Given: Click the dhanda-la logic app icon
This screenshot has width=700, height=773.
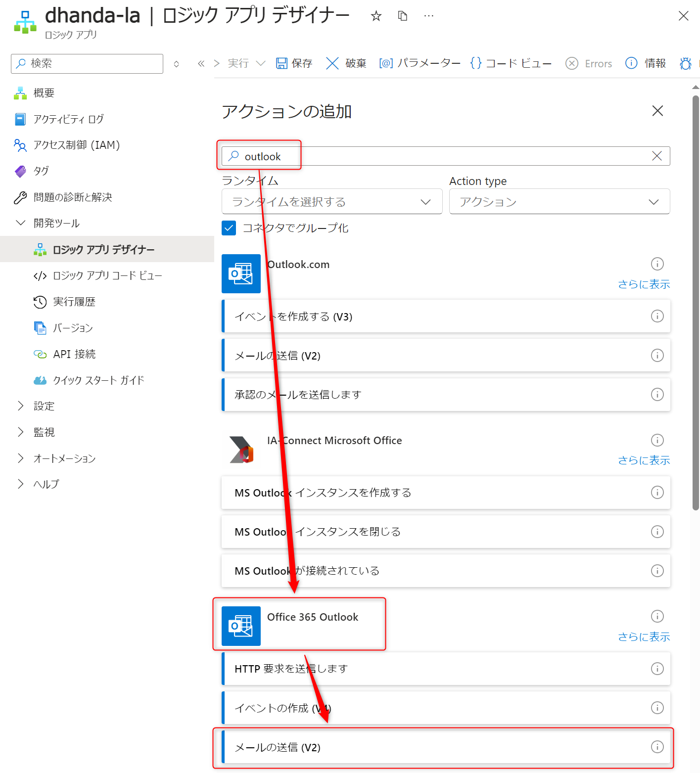Looking at the screenshot, I should click(x=25, y=22).
